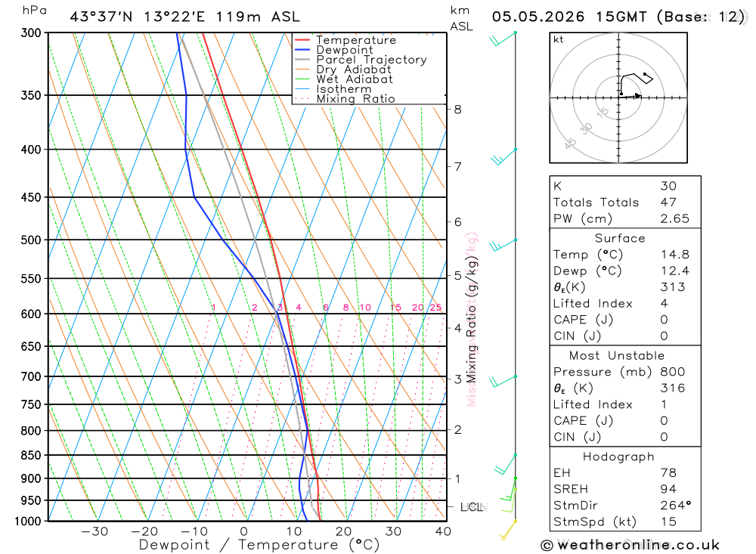Click the mixing ratio label 10
The height and width of the screenshot is (554, 756).
coord(365,307)
